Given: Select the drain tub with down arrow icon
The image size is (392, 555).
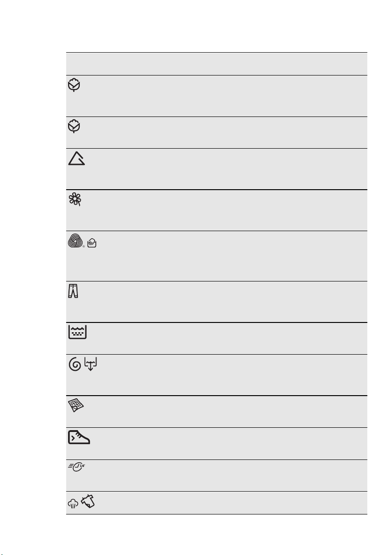Looking at the screenshot, I should (x=90, y=364).
